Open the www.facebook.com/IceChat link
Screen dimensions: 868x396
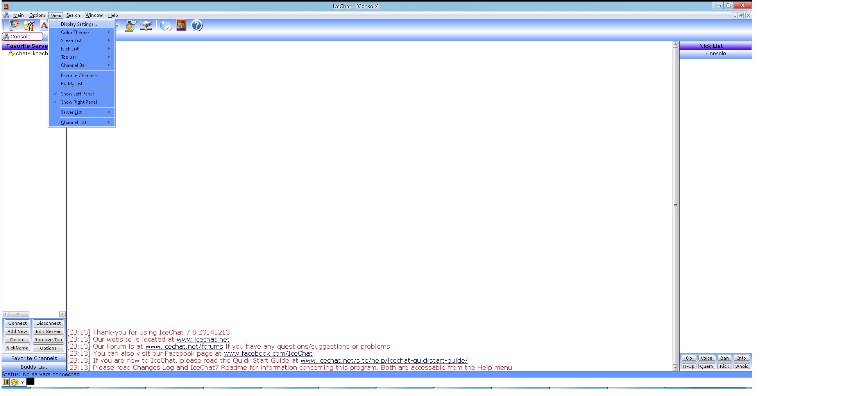(x=268, y=353)
